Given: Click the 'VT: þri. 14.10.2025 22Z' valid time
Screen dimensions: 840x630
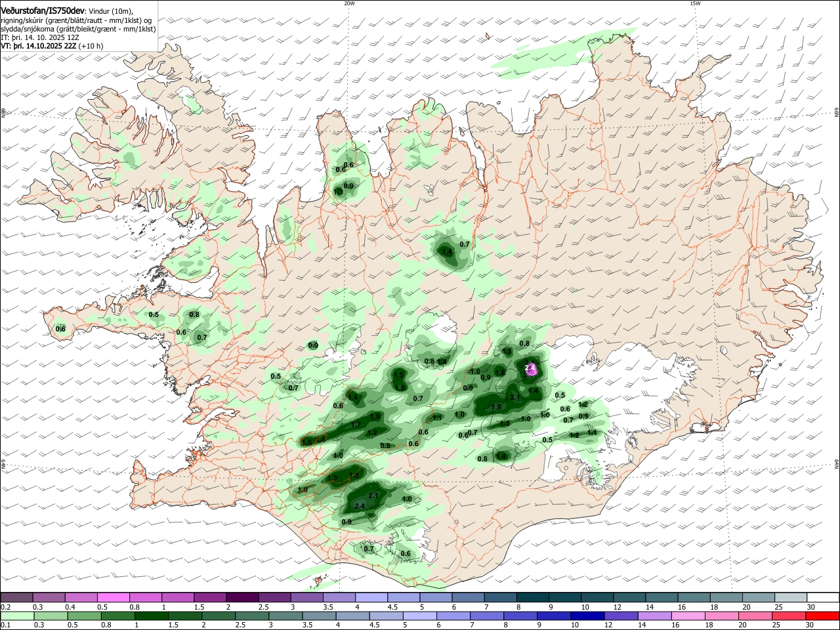Looking at the screenshot, I should pyautogui.click(x=39, y=47).
